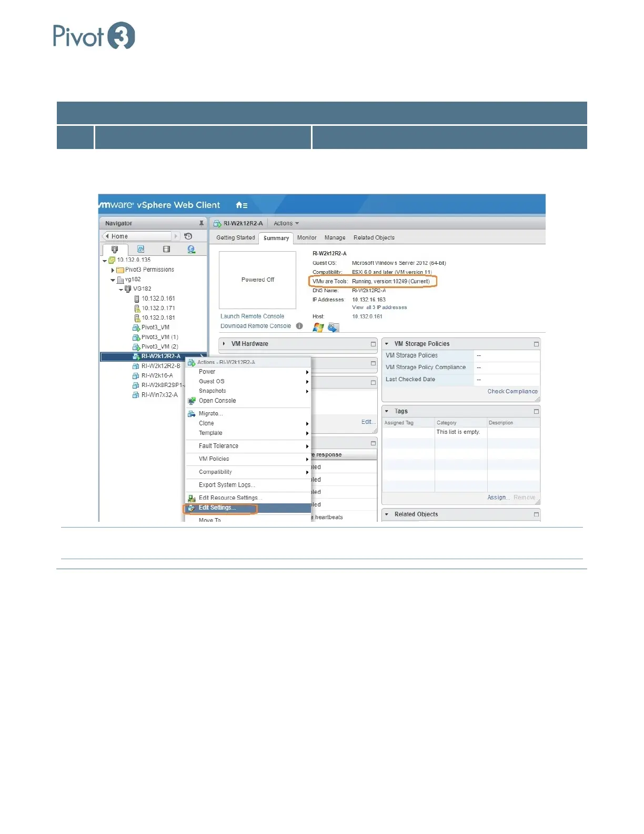The width and height of the screenshot is (644, 834).
Task: Click the Check Compliance link
Action: tap(512, 392)
